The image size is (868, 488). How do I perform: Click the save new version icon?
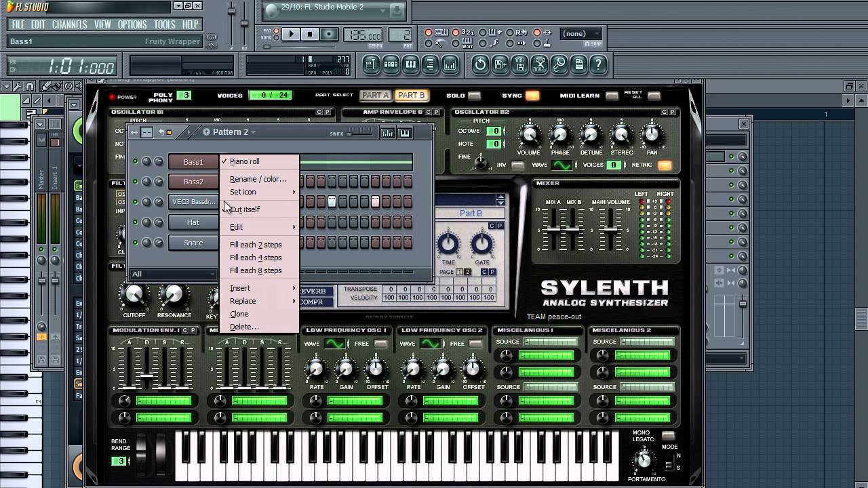[500, 64]
